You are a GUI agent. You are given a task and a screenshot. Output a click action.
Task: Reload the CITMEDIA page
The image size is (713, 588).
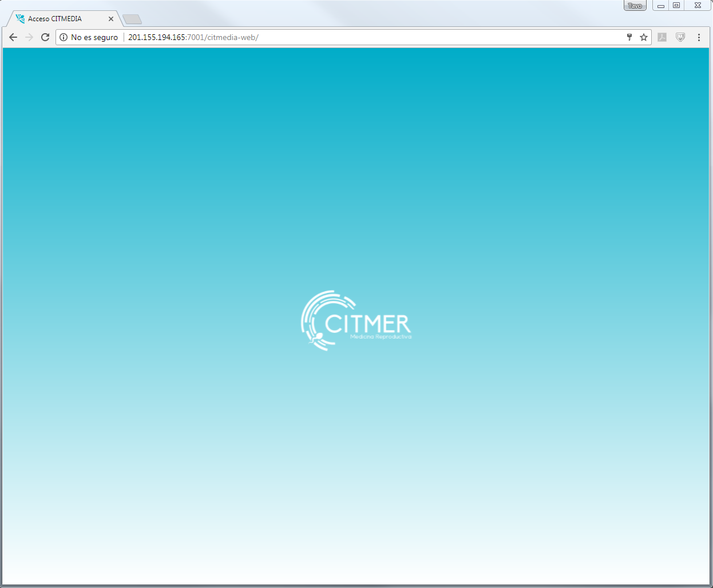45,37
